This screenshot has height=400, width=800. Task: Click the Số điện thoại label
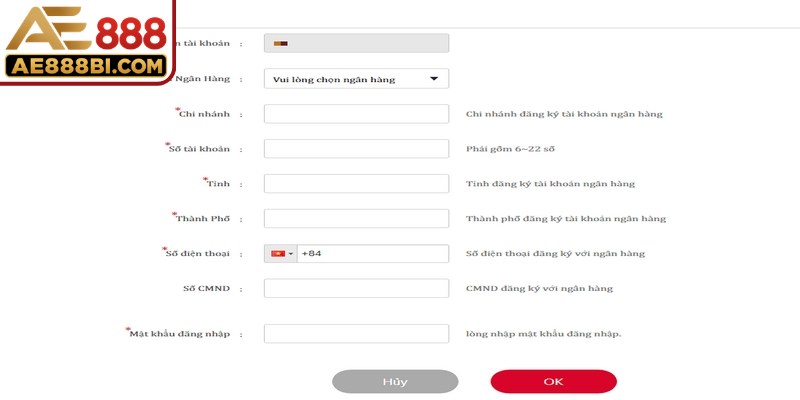[x=197, y=254]
